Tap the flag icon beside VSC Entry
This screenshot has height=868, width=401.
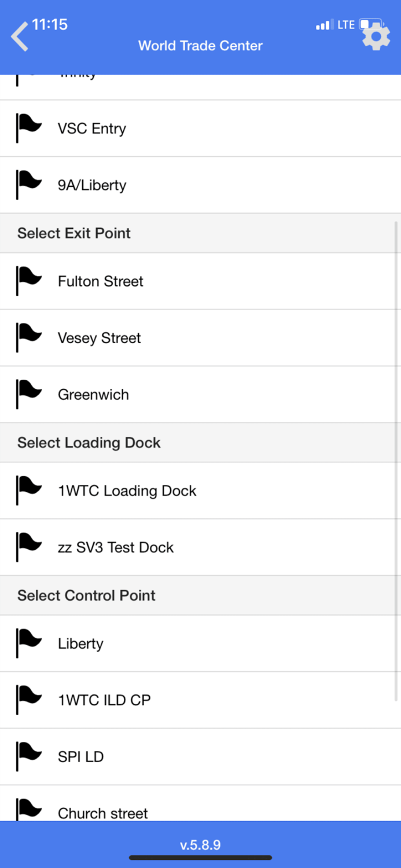coord(29,128)
